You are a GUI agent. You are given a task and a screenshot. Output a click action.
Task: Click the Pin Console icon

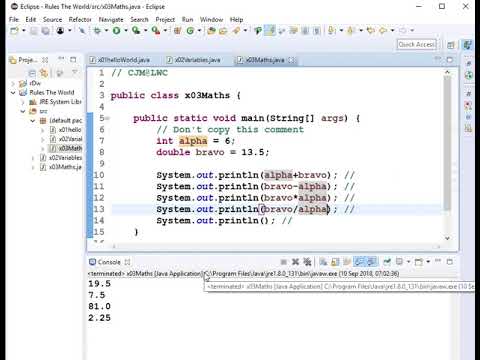387,262
